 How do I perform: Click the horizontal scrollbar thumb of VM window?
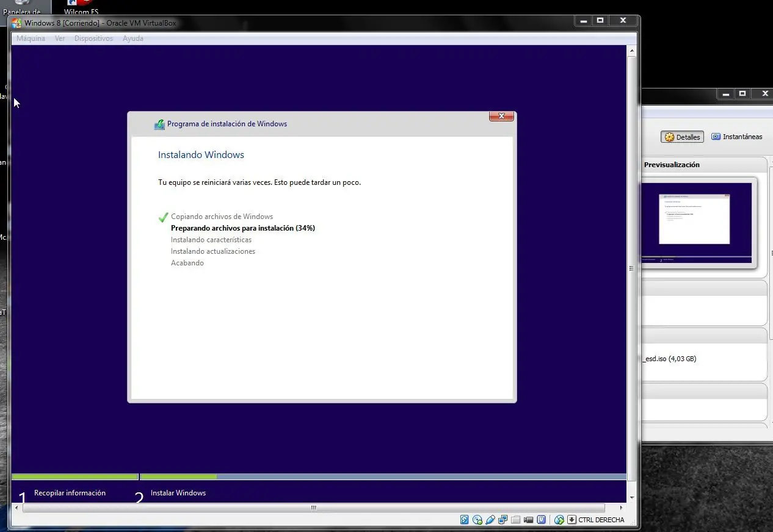point(313,508)
